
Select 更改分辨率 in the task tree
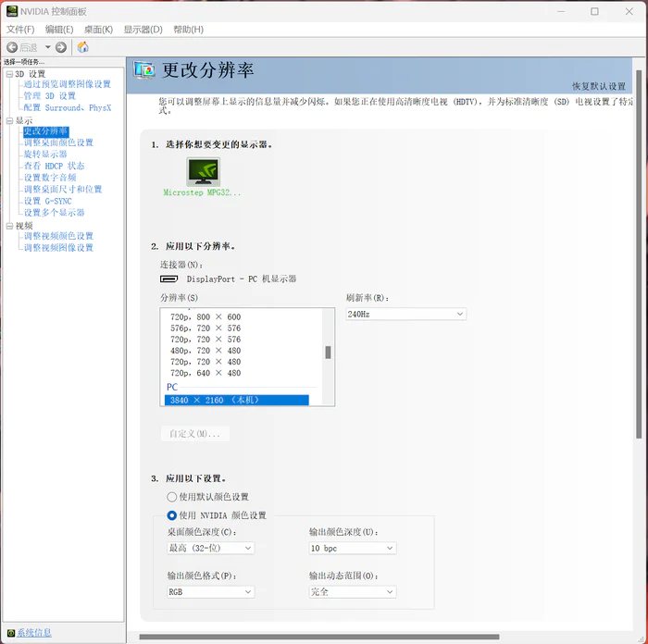[x=45, y=131]
